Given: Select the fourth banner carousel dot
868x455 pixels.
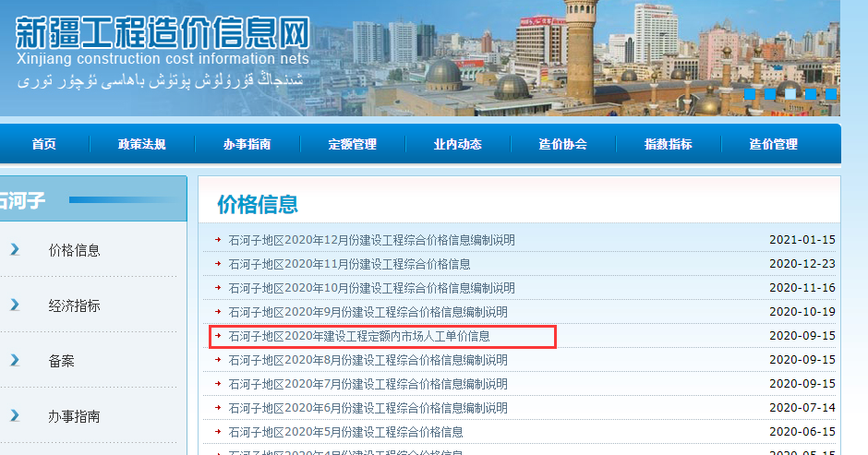Looking at the screenshot, I should [811, 94].
